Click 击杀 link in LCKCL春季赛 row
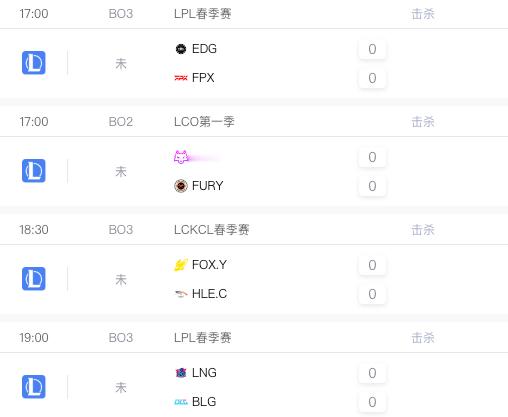Viewport: 508px width, 417px height. coord(423,230)
